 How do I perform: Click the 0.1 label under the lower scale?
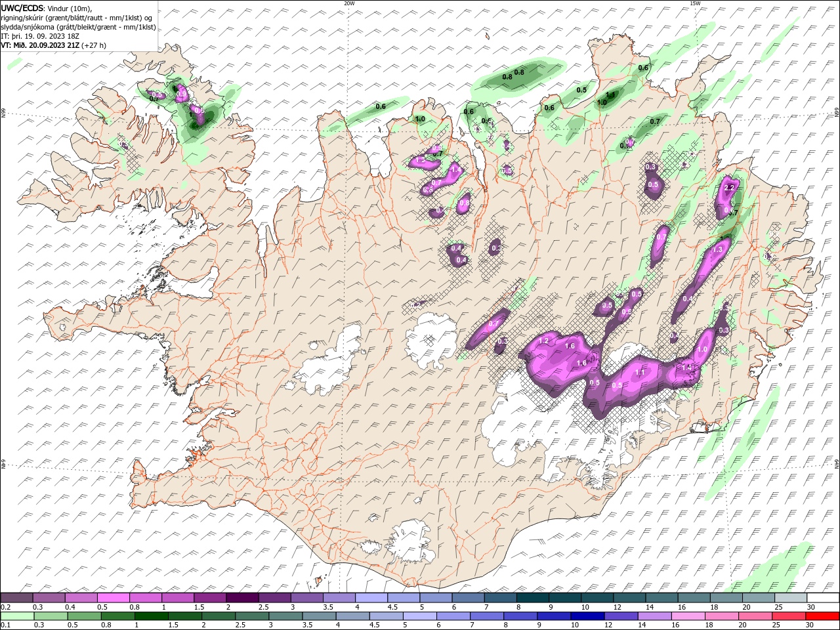click(x=5, y=625)
